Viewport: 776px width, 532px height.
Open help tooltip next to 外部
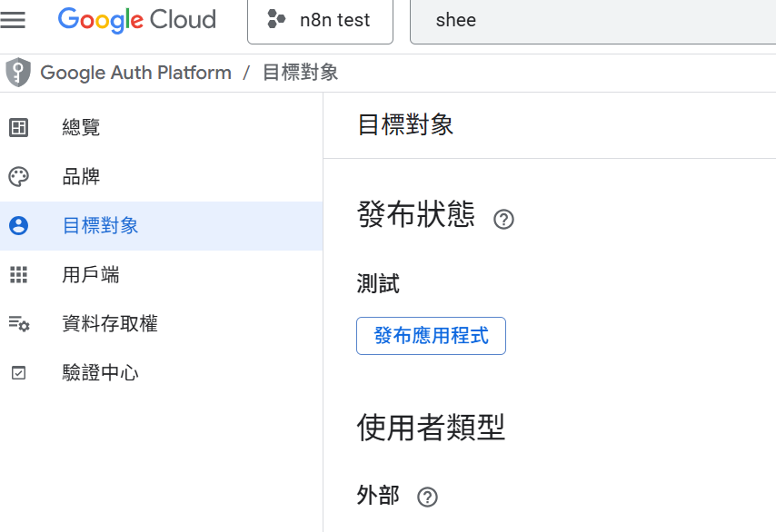coord(427,497)
